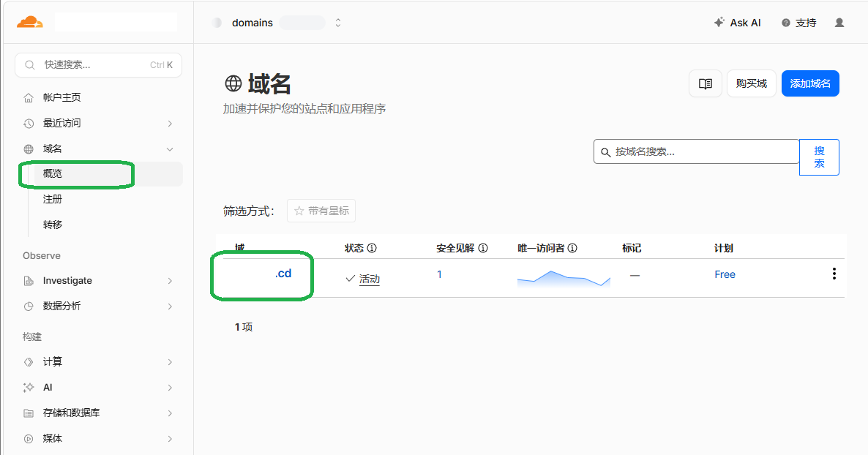Screen dimensions: 868x455
Task: Expand the 存储和数据库 chevron
Action: pyautogui.click(x=170, y=413)
